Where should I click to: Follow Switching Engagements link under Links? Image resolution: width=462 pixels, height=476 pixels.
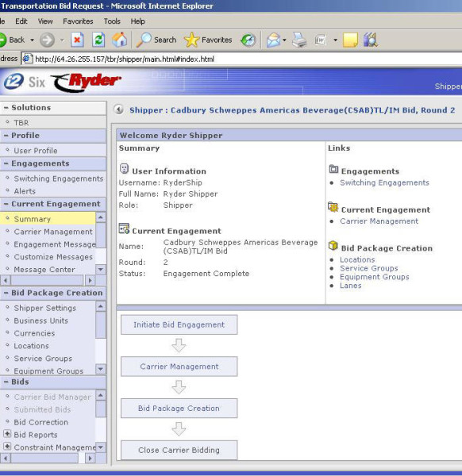[x=384, y=182]
